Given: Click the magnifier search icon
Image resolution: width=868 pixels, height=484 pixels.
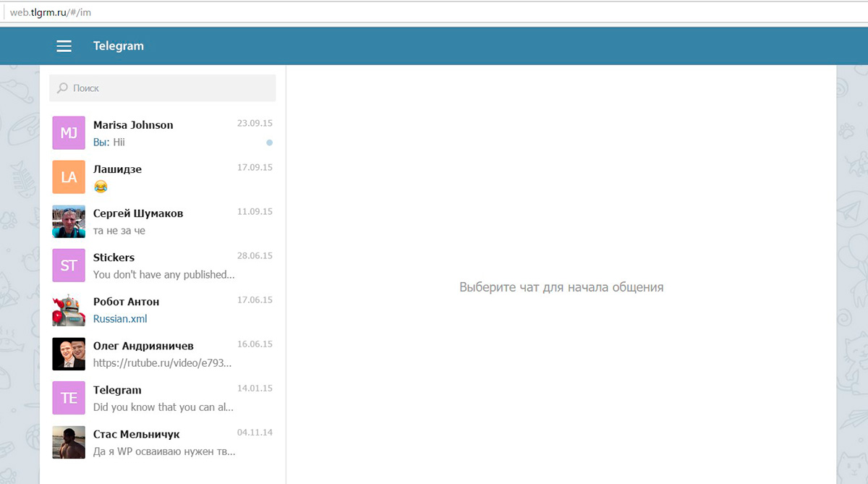Looking at the screenshot, I should point(63,88).
